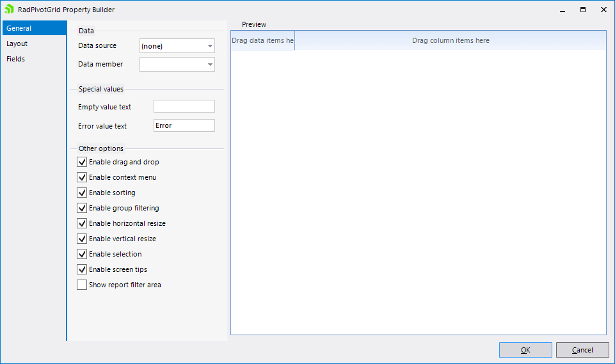615x364 pixels.
Task: Open the Data source dropdown
Action: (x=177, y=46)
